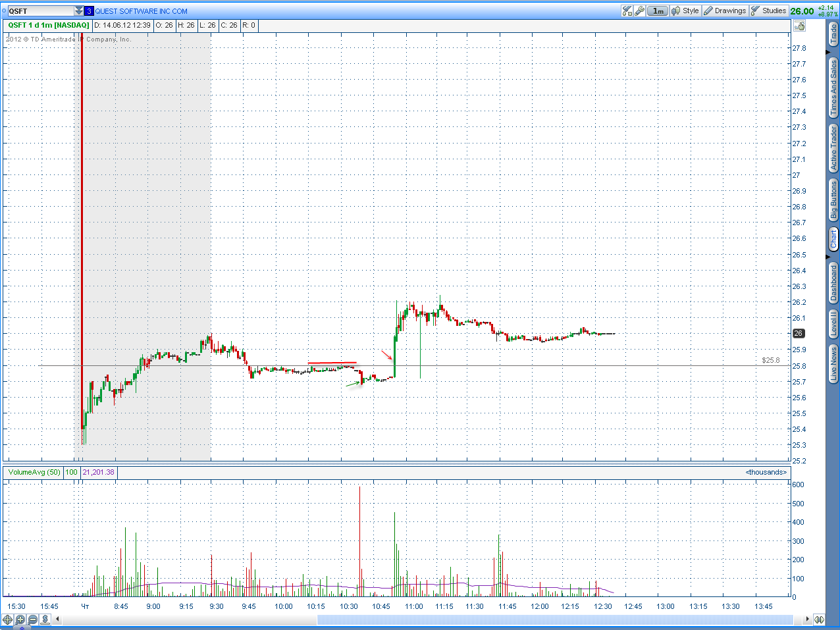Click the O: 26 open value
This screenshot has height=630, width=840.
[165, 25]
